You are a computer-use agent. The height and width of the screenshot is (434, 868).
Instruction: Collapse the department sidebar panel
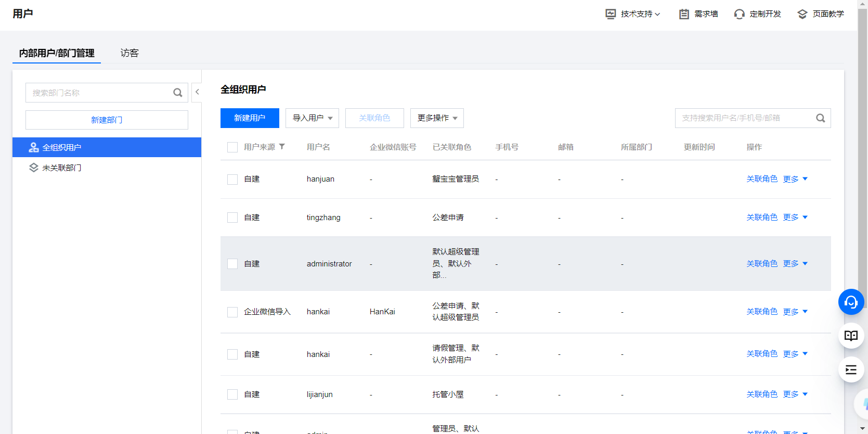(x=197, y=92)
